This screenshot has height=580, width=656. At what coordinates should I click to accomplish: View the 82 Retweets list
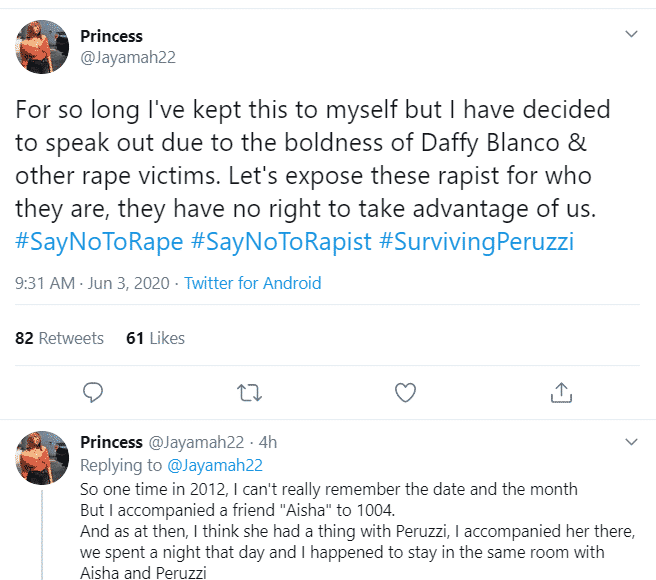pyautogui.click(x=60, y=338)
